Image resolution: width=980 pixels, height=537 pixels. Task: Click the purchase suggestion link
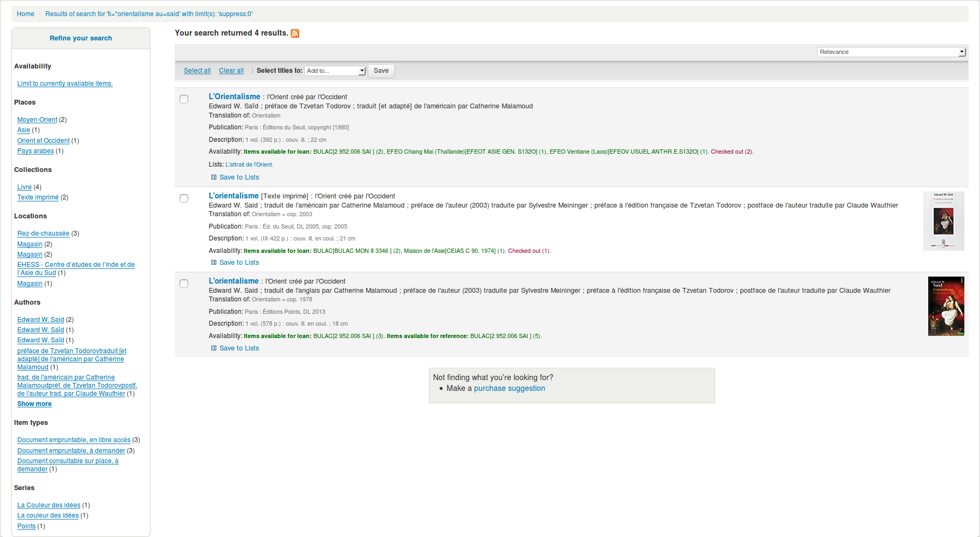[x=509, y=388]
